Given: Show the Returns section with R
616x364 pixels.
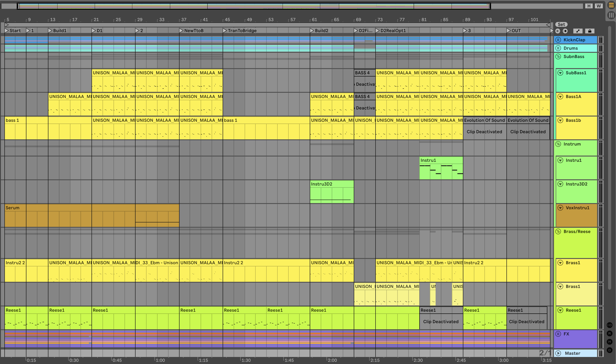Looking at the screenshot, I should tap(609, 333).
